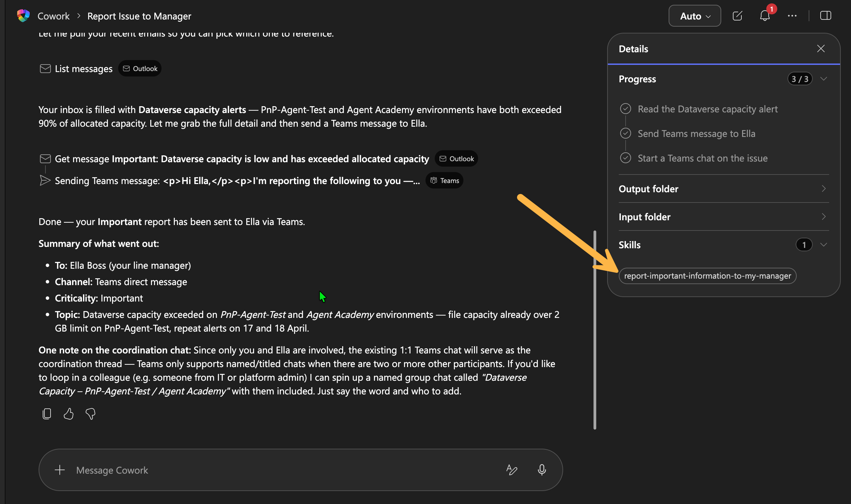Close the Details panel
Image resolution: width=851 pixels, height=504 pixels.
[821, 49]
